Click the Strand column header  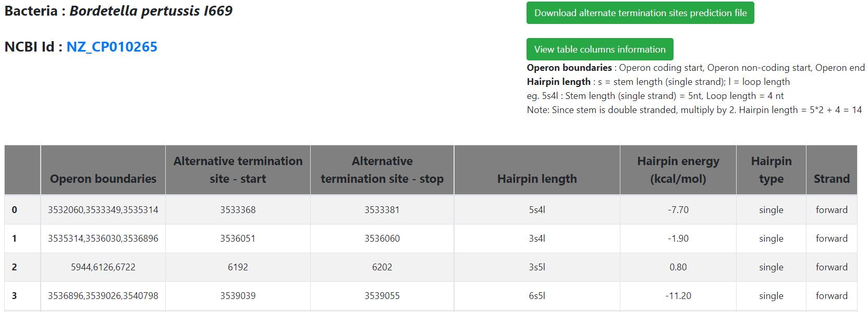[x=832, y=179]
